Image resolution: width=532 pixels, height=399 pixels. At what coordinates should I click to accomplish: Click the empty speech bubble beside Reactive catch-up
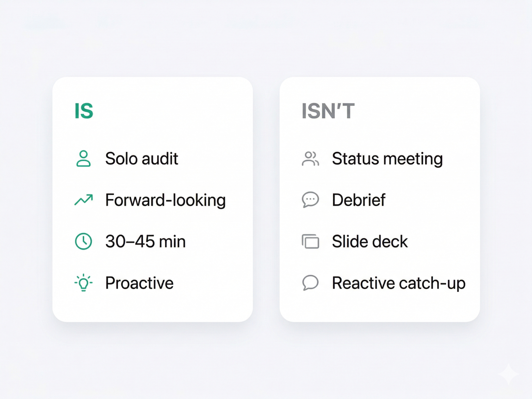[x=310, y=283]
